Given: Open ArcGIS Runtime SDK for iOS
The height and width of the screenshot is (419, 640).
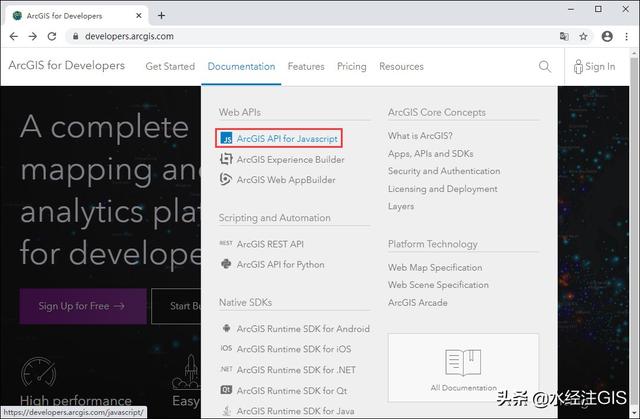Looking at the screenshot, I should pos(294,349).
